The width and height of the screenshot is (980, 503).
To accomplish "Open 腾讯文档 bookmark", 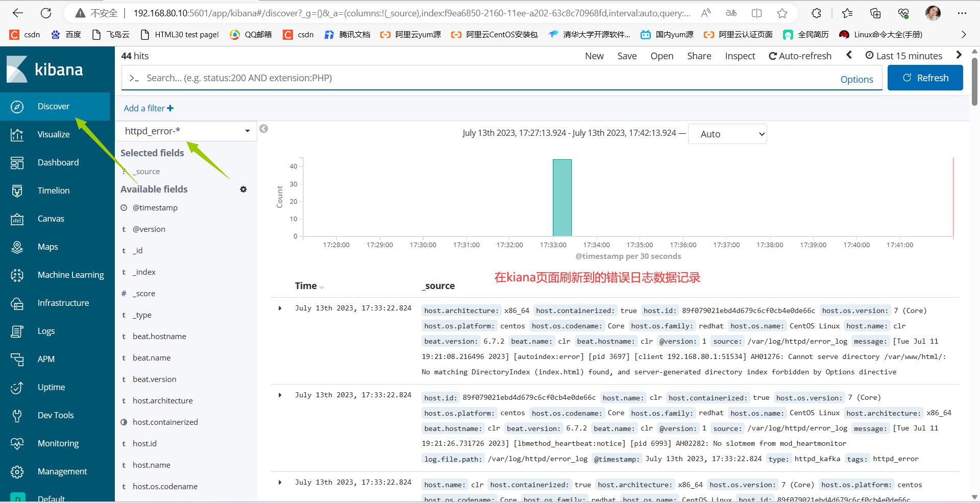I will 347,34.
